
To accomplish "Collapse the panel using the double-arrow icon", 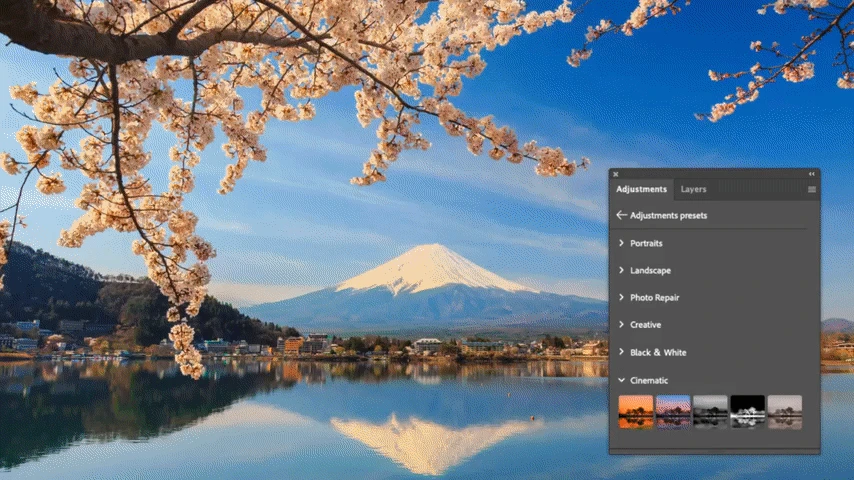I will click(811, 174).
